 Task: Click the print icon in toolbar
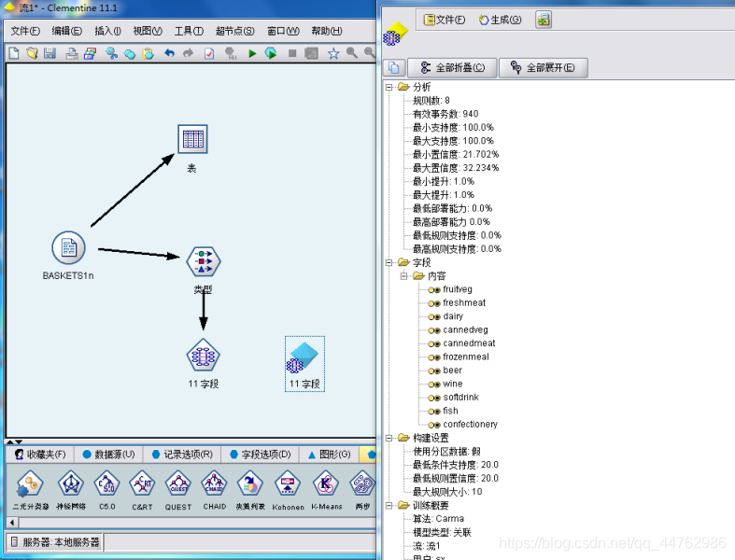72,53
